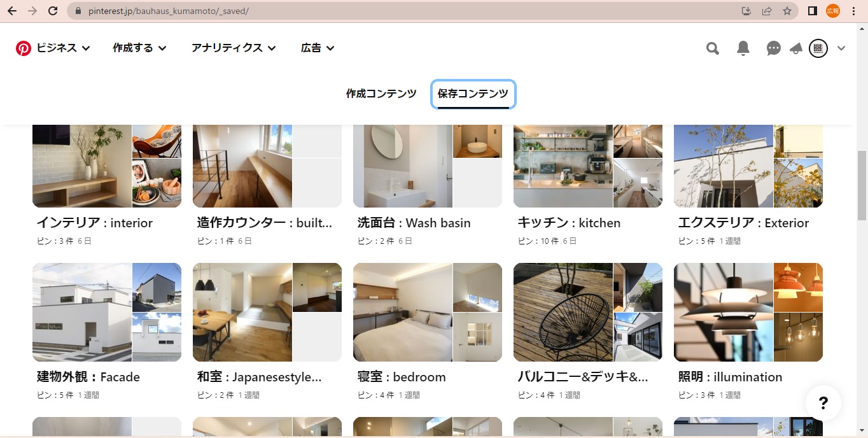Open the 照明 : illumination board title
The width and height of the screenshot is (868, 438).
coord(730,377)
